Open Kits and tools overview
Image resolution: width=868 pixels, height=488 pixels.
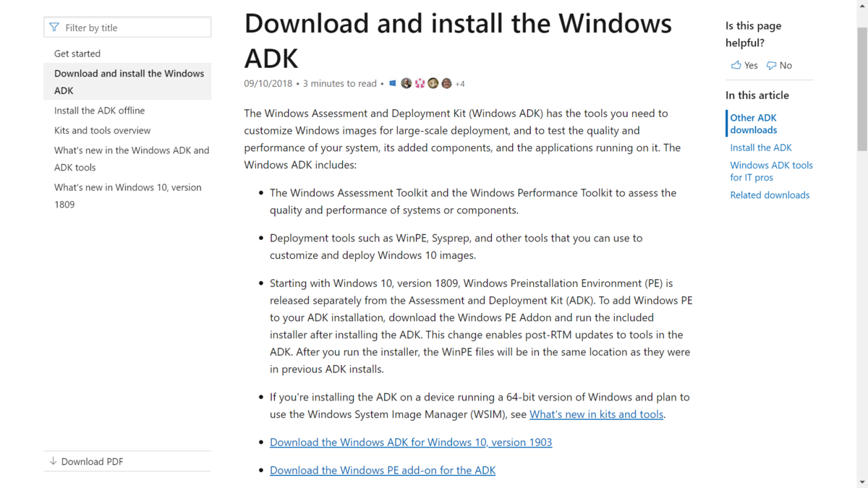102,131
